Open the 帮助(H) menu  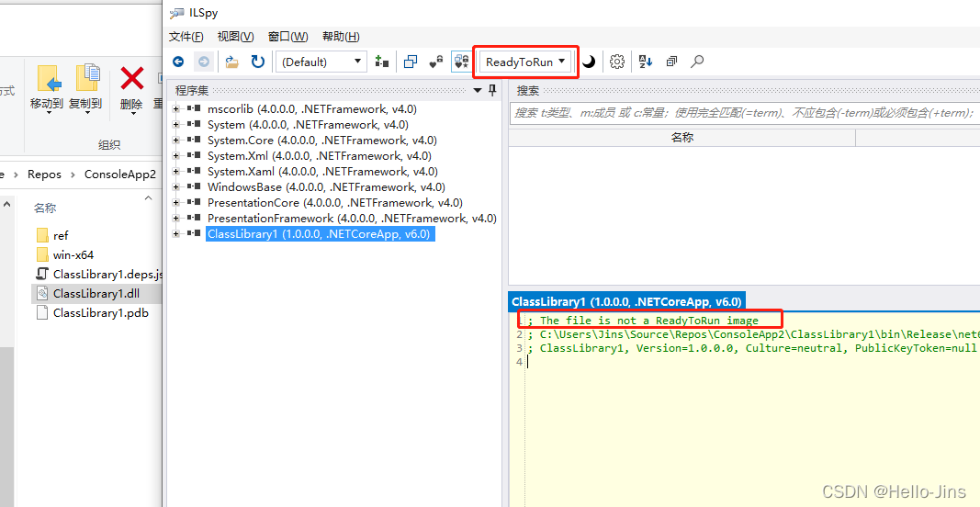point(341,36)
